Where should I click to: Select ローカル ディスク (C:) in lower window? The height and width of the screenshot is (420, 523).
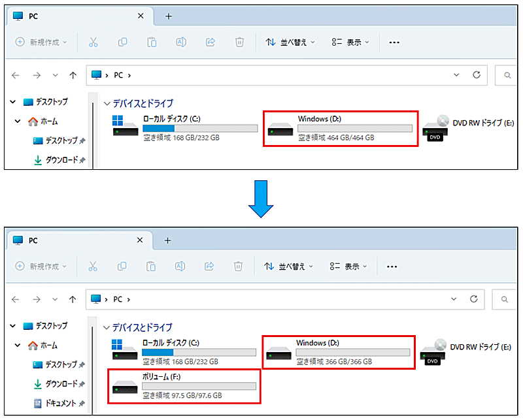coord(184,352)
